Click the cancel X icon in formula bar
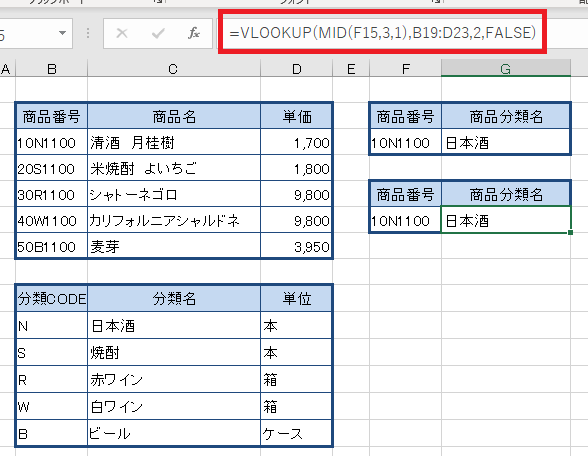The width and height of the screenshot is (588, 456). click(122, 33)
